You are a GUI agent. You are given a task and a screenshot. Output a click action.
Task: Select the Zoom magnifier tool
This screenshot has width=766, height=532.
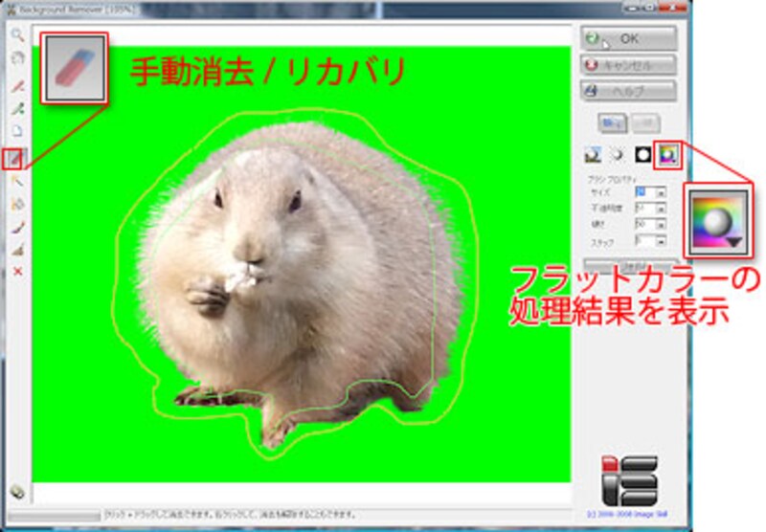tap(16, 35)
